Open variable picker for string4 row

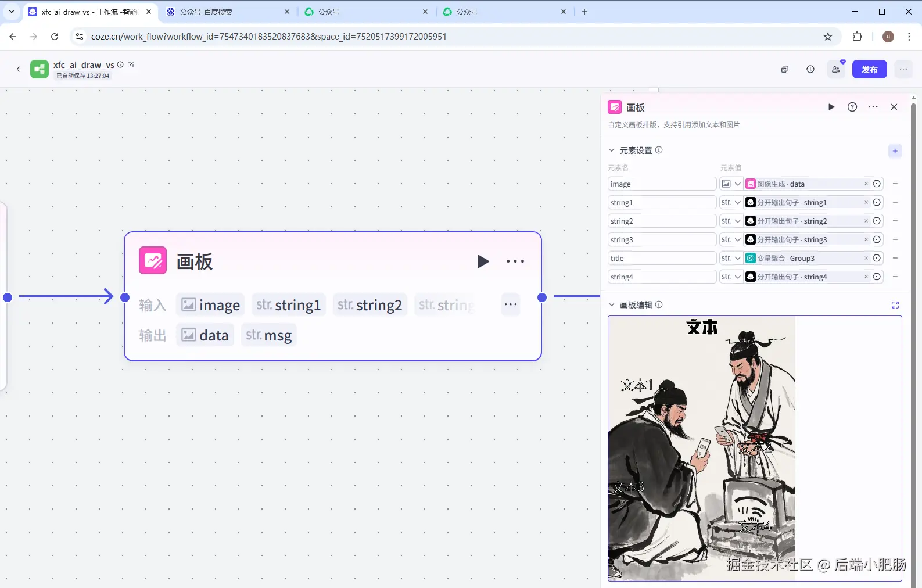(x=877, y=277)
